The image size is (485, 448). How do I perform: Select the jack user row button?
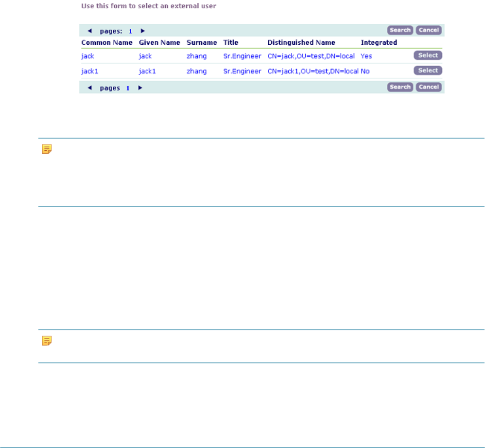point(428,55)
